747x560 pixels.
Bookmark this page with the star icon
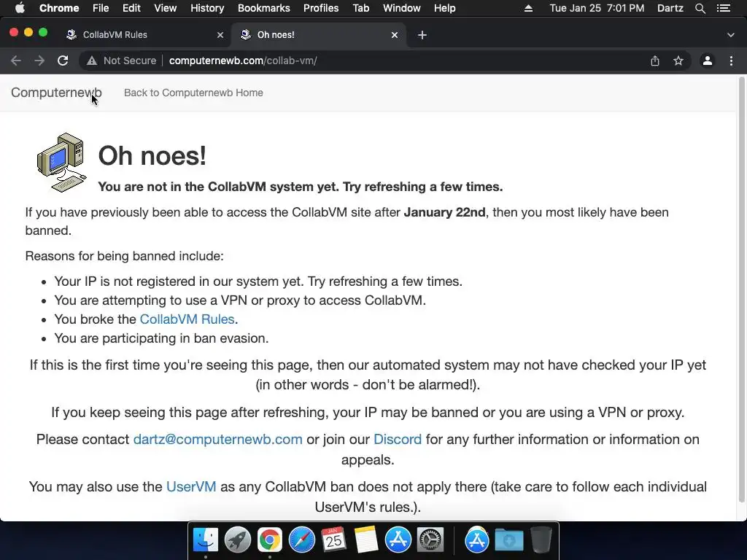pos(678,61)
